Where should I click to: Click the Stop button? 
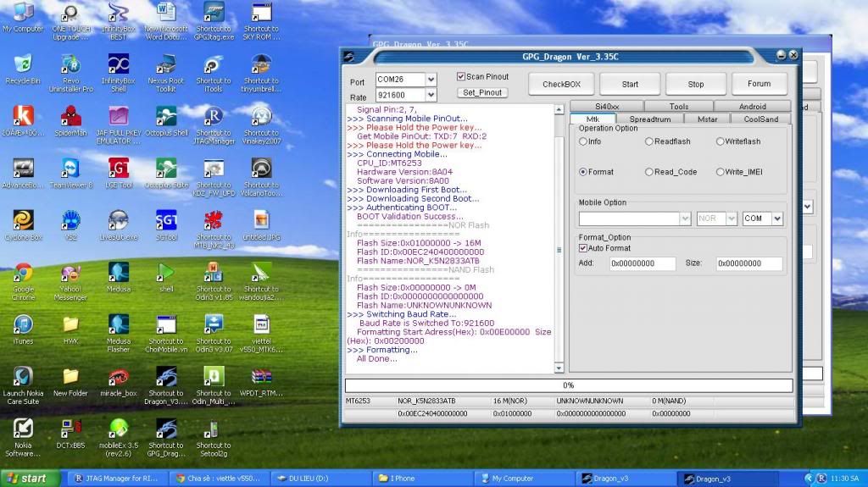coord(696,84)
